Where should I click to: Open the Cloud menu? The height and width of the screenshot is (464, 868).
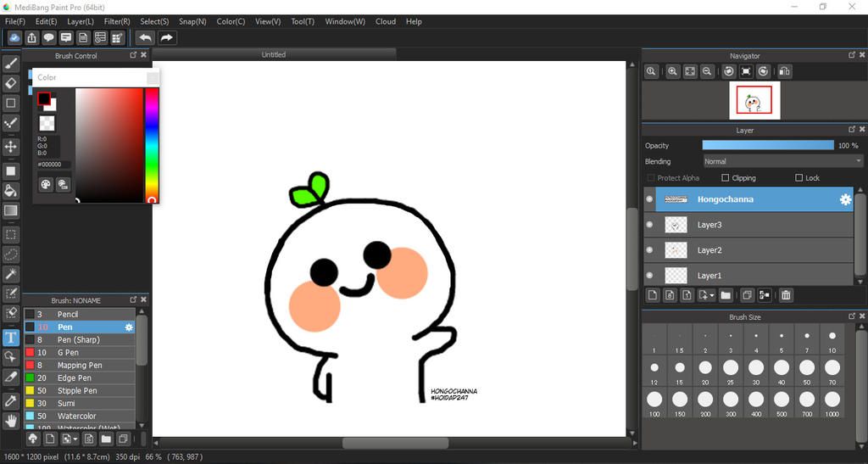pyautogui.click(x=386, y=21)
